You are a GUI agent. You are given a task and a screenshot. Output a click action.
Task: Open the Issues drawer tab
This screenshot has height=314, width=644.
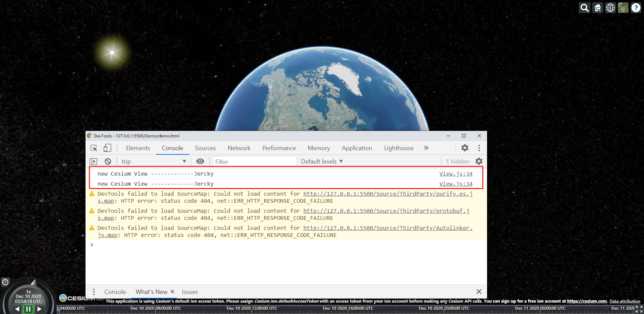190,292
